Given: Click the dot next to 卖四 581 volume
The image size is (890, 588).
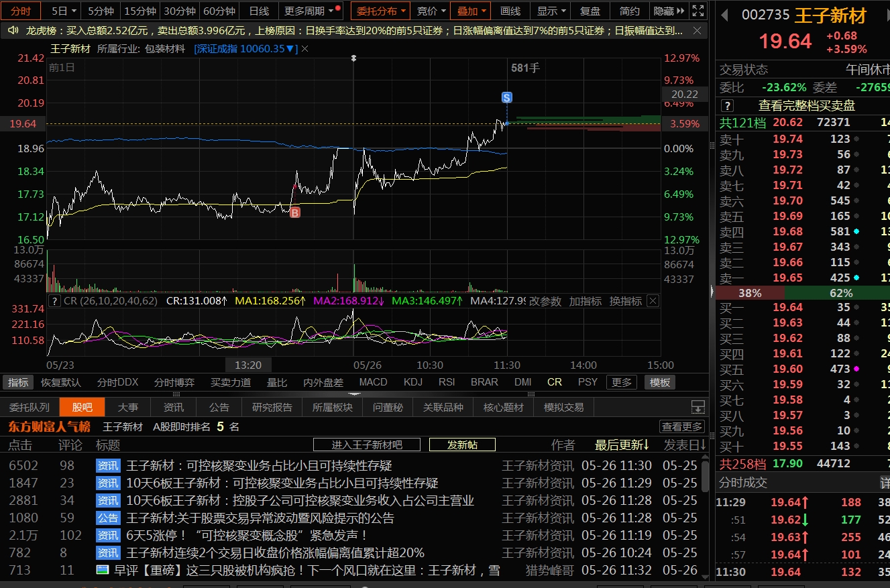Looking at the screenshot, I should (x=856, y=231).
